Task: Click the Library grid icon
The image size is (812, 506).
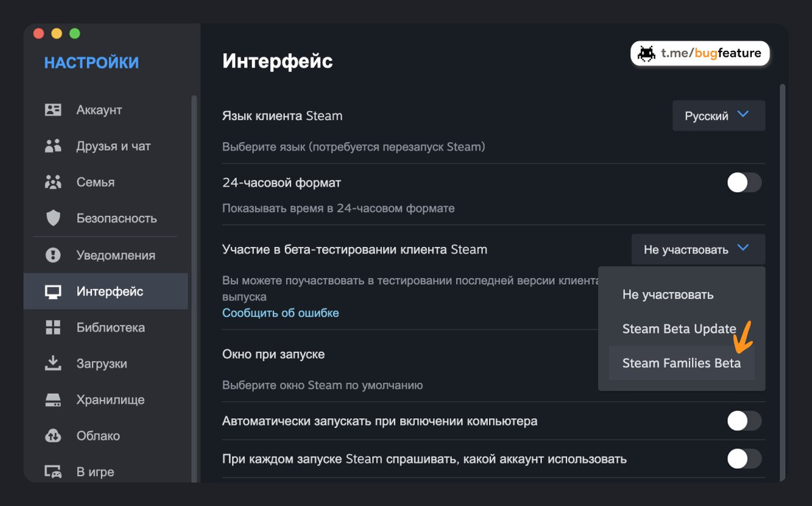Action: [x=53, y=327]
